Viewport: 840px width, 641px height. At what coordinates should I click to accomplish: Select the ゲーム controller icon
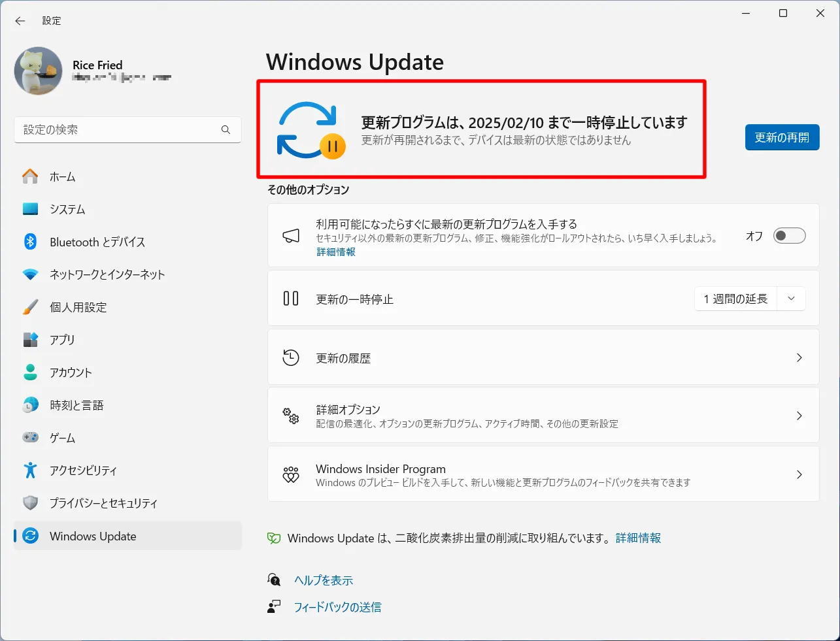(x=30, y=438)
